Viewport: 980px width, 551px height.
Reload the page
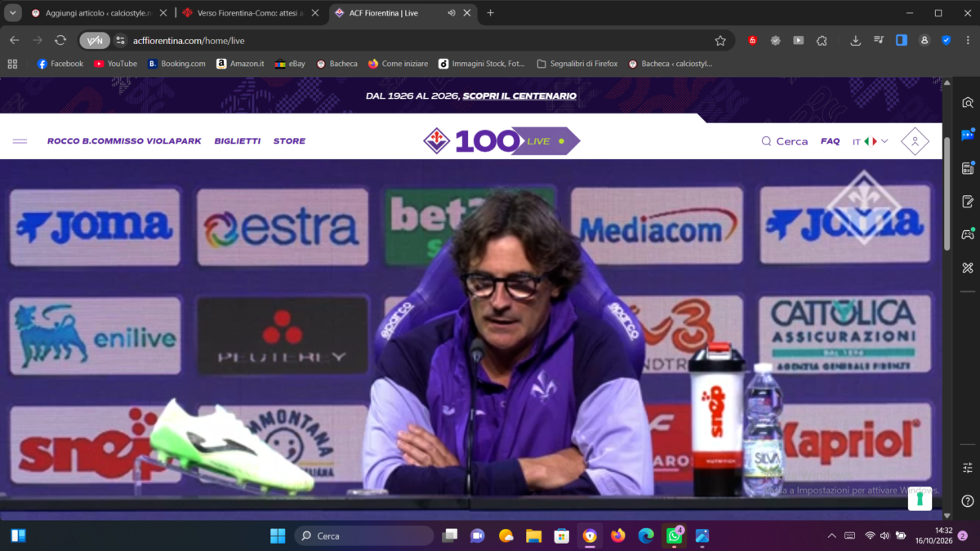pos(60,40)
